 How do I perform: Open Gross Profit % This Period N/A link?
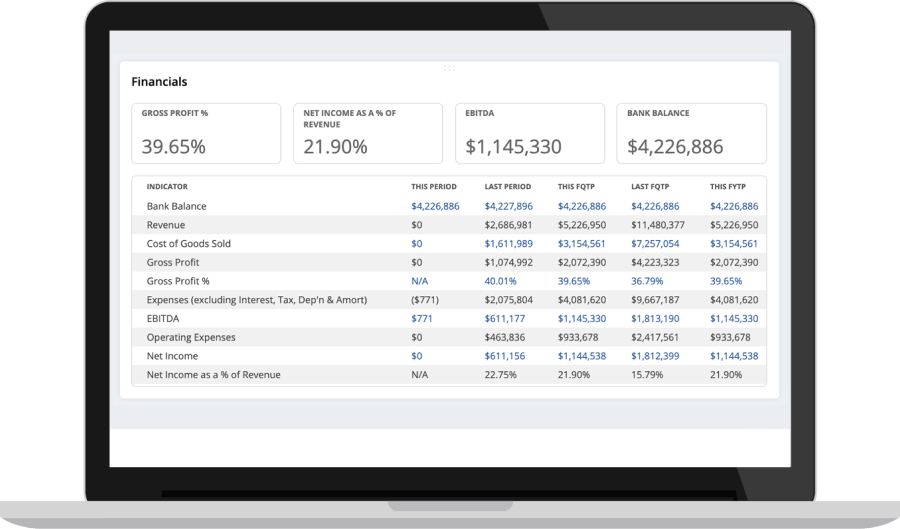coord(420,281)
